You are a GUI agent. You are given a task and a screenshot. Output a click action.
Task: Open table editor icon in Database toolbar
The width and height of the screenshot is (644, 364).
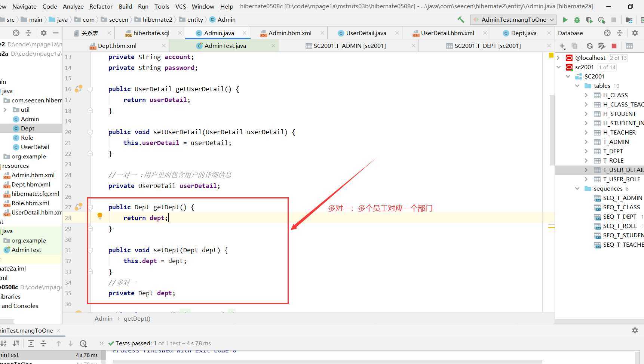[x=629, y=46]
